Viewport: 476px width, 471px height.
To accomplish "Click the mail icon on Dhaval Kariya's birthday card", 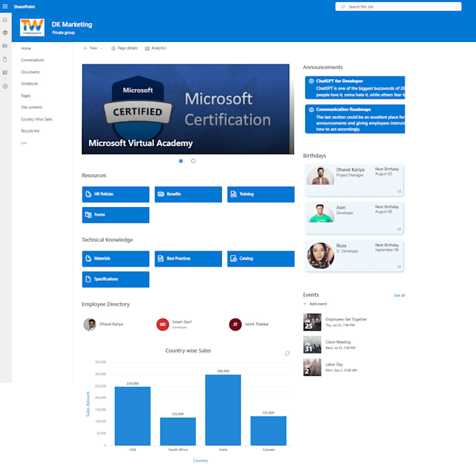I will (399, 192).
